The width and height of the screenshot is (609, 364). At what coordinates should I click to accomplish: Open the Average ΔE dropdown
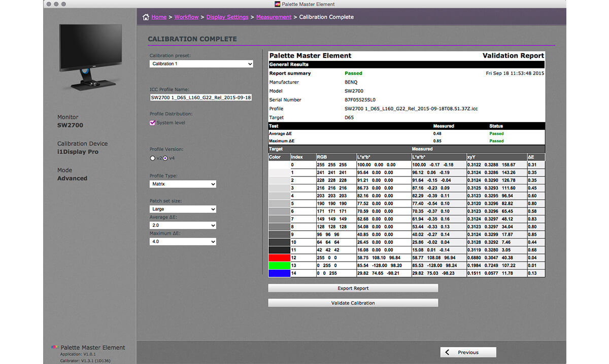coord(183,225)
